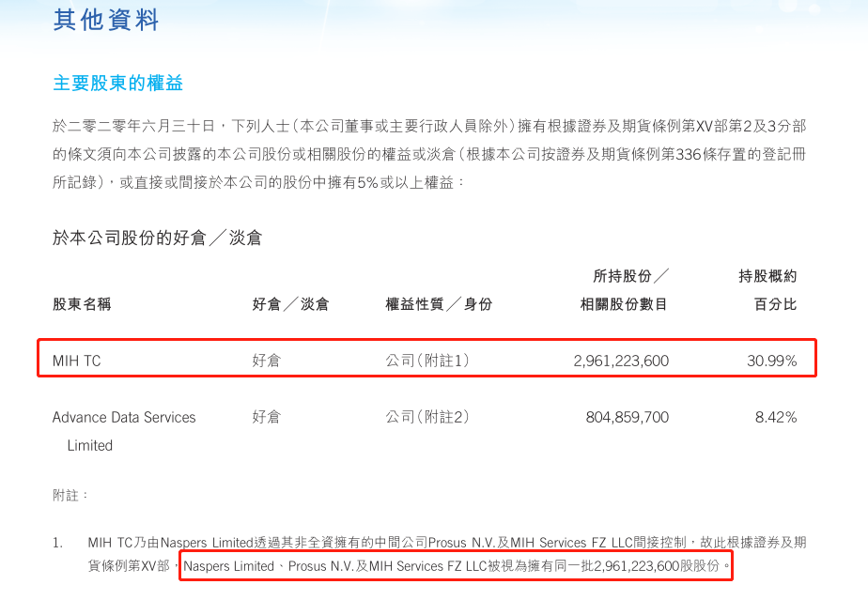Click the highlighted 'Naspers Limited、Prosus N.V.' footnote sentence
This screenshot has height=600, width=868.
pyautogui.click(x=457, y=566)
